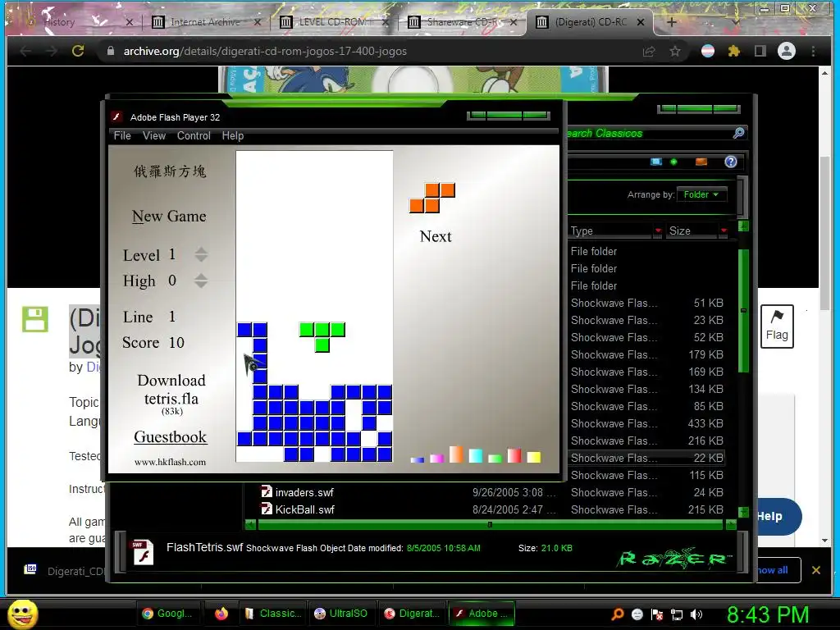The width and height of the screenshot is (840, 630).
Task: Open the Chrome extensions puzzle icon
Action: [x=734, y=51]
